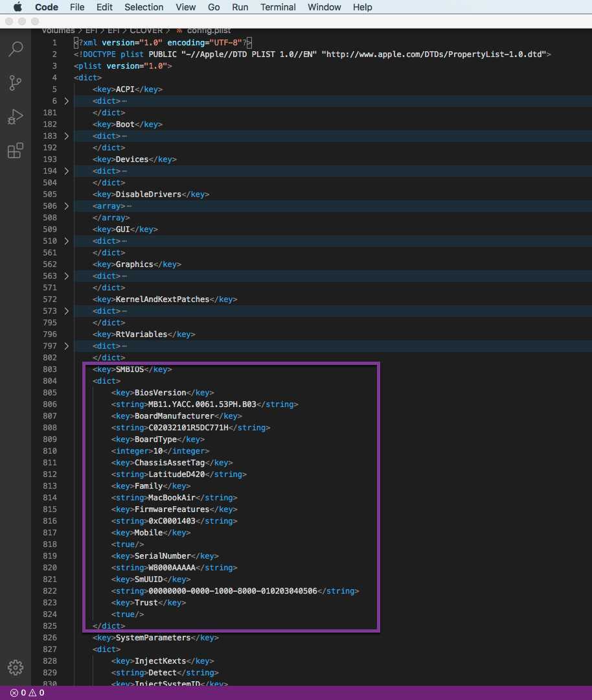Open the Source Control view
The height and width of the screenshot is (700, 592).
(16, 82)
